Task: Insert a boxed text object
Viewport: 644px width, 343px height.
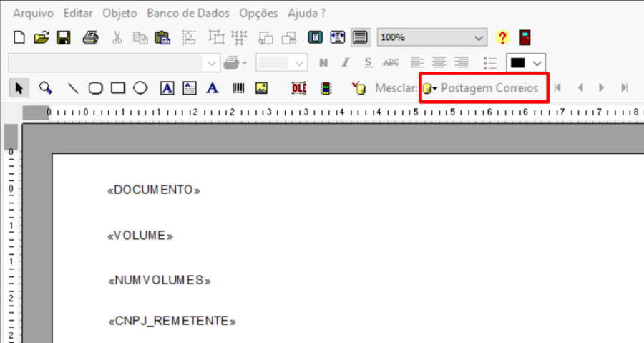Action: coord(167,88)
